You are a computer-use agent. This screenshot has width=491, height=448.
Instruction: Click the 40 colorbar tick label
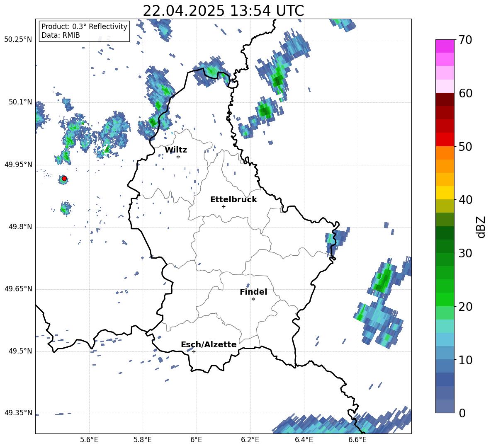point(465,200)
